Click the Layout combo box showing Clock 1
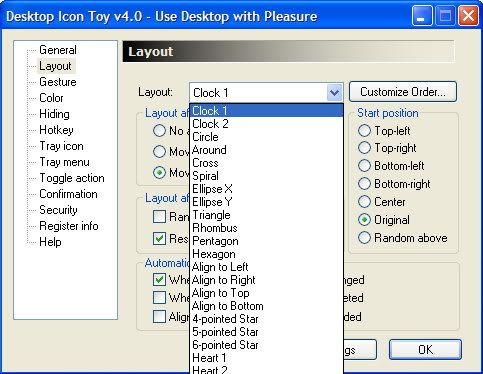This screenshot has height=374, width=483. [266, 92]
